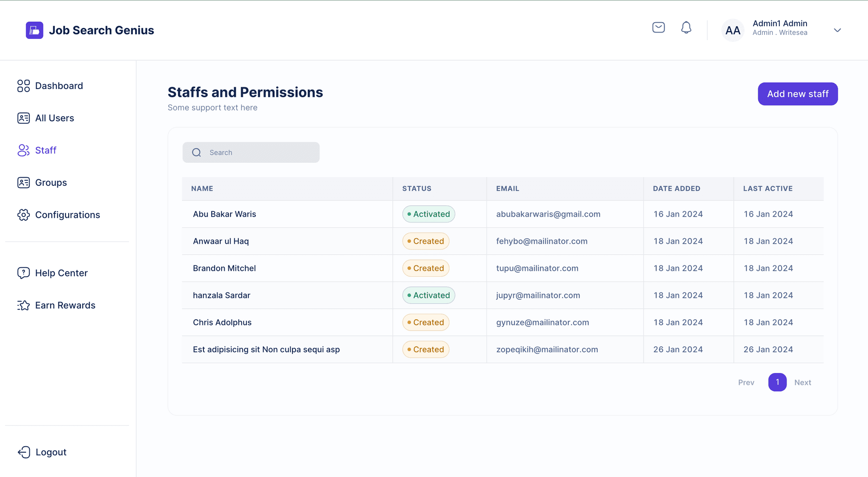Viewport: 868px width, 477px height.
Task: Click the Prev pagination button
Action: [746, 383]
